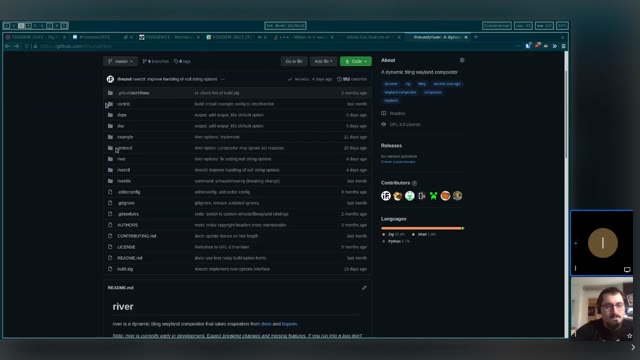Click the window-manager topic tag
This screenshot has height=360, width=640.
pyautogui.click(x=447, y=84)
